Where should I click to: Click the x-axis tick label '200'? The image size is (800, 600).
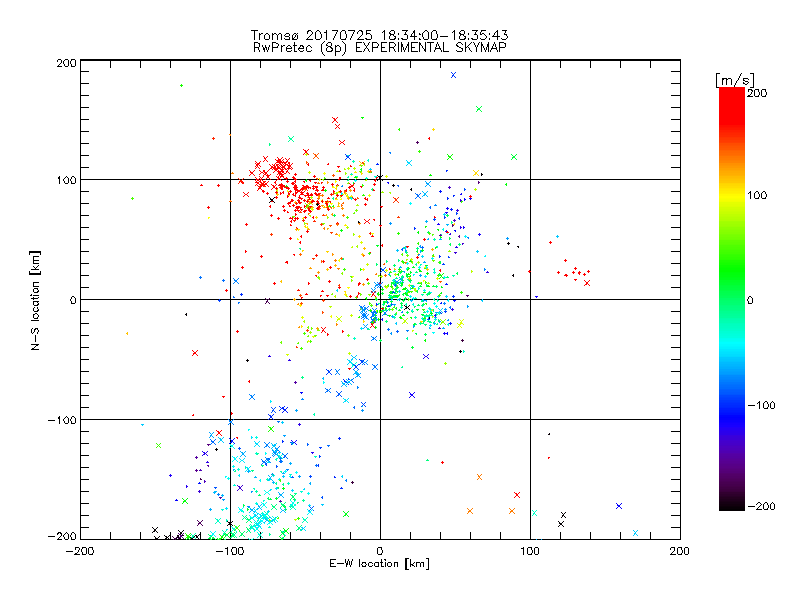coord(680,551)
